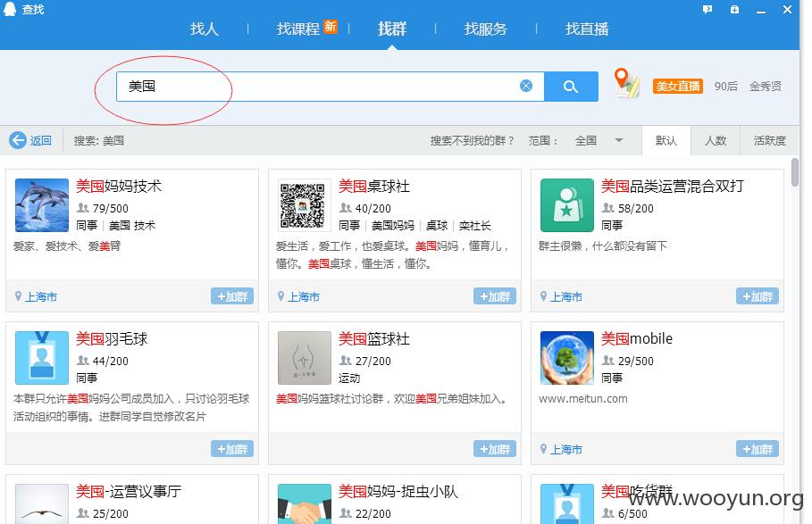This screenshot has height=524, width=812.
Task: Open group title 美囤妈妈-捉虫小队
Action: (398, 491)
